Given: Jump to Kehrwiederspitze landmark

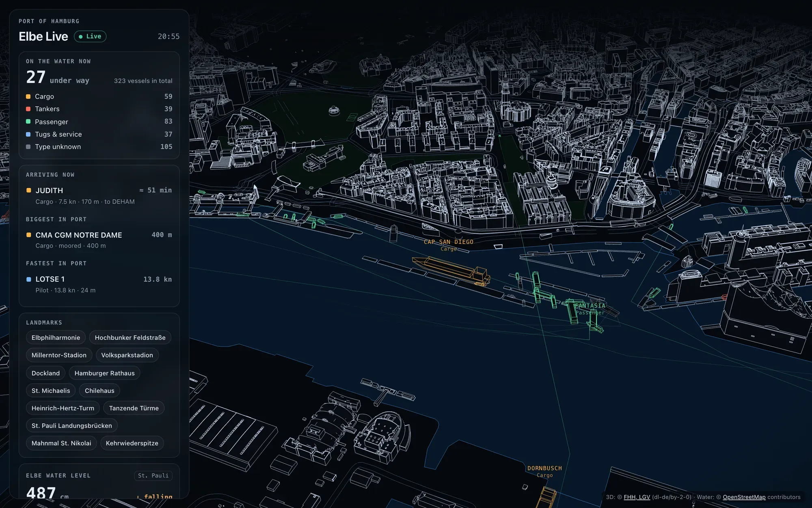Looking at the screenshot, I should point(132,443).
